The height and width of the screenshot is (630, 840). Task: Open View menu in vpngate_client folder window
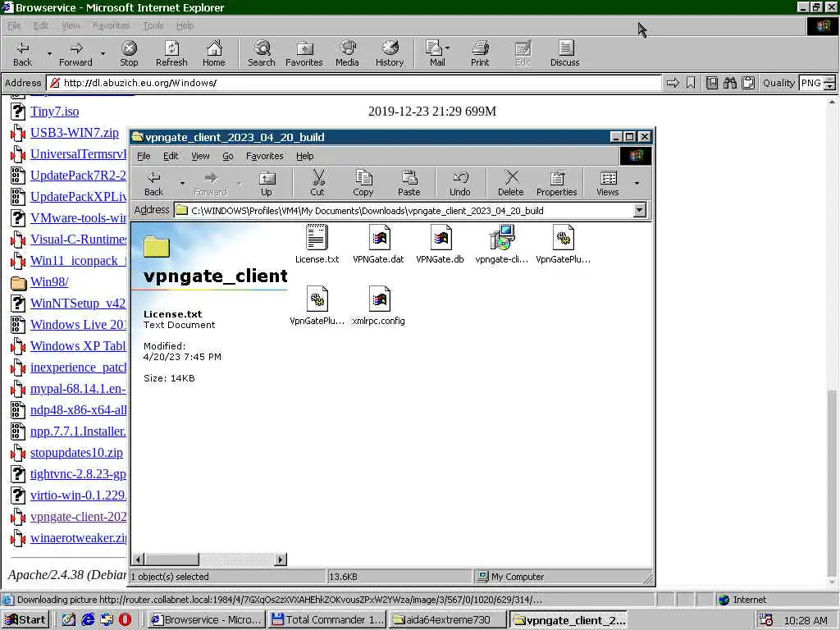coord(200,156)
